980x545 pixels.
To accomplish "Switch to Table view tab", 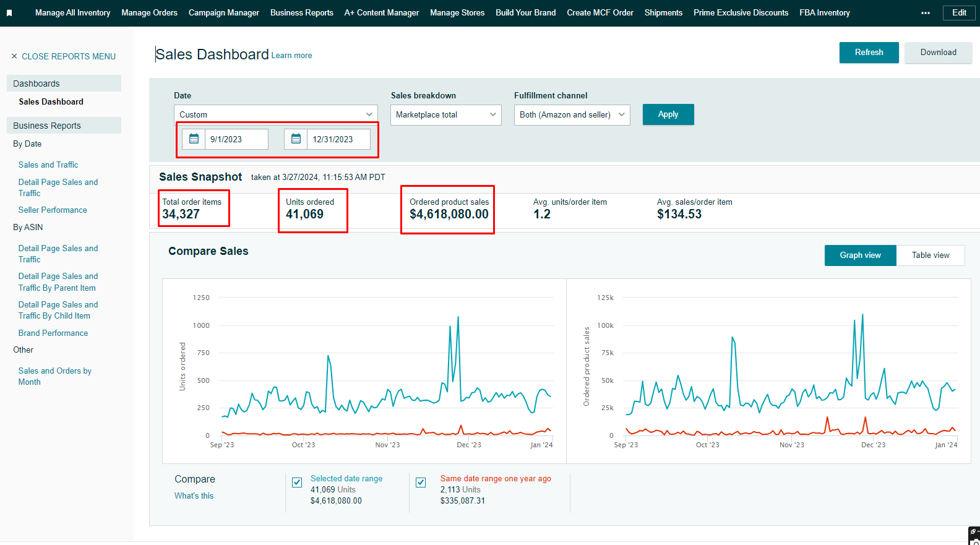I will 930,255.
